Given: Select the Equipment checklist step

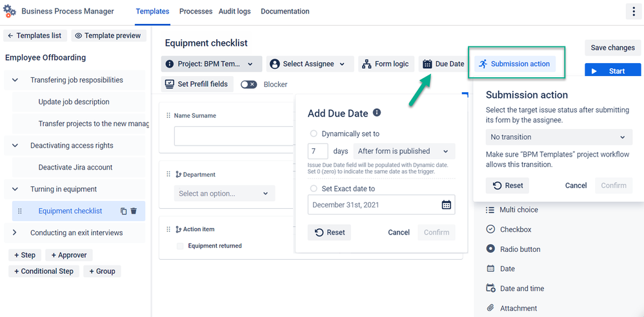Looking at the screenshot, I should coord(70,211).
